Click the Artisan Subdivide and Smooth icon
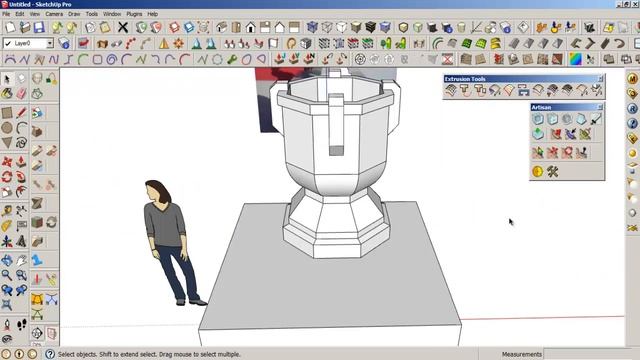This screenshot has height=360, width=640. tap(538, 119)
